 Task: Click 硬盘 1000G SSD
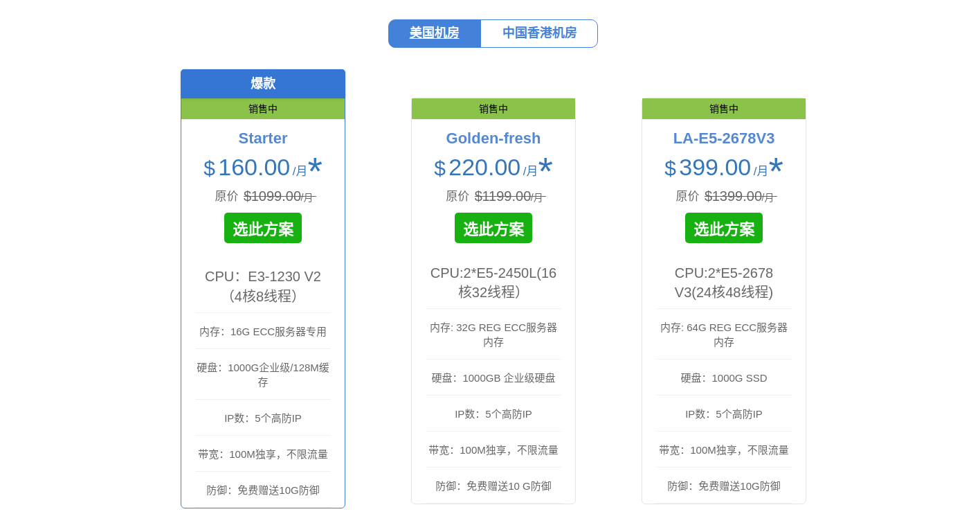tap(724, 378)
